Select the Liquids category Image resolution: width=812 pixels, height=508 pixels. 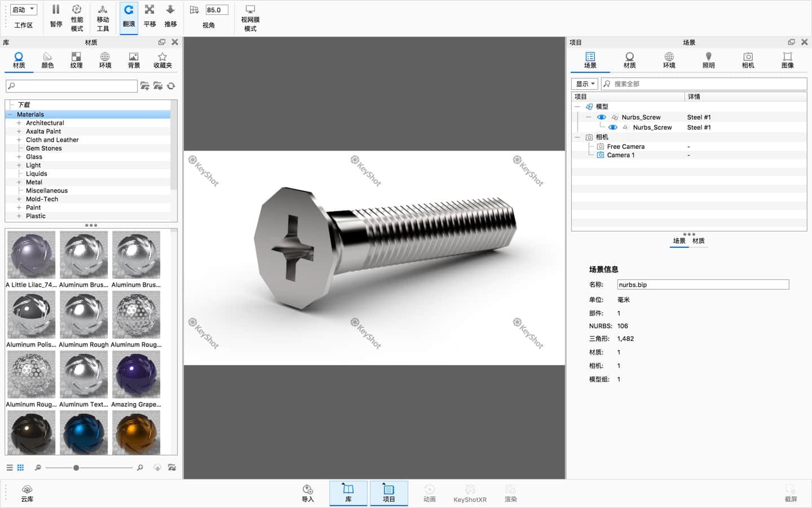36,174
